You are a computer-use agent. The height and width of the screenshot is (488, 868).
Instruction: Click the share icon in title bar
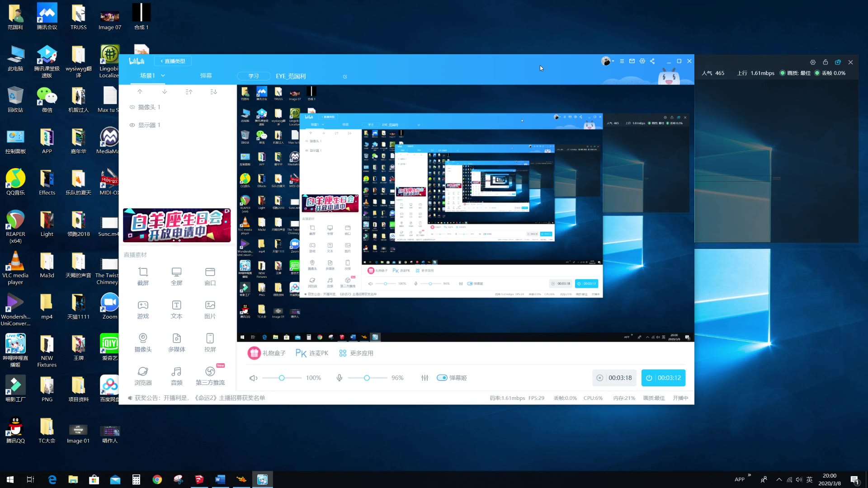pyautogui.click(x=652, y=61)
